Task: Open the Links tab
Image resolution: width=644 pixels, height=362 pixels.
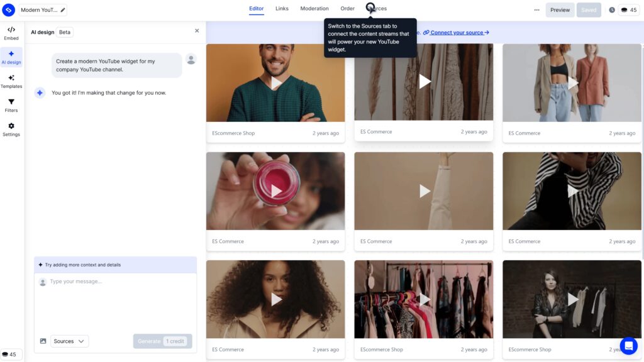Action: point(282,9)
